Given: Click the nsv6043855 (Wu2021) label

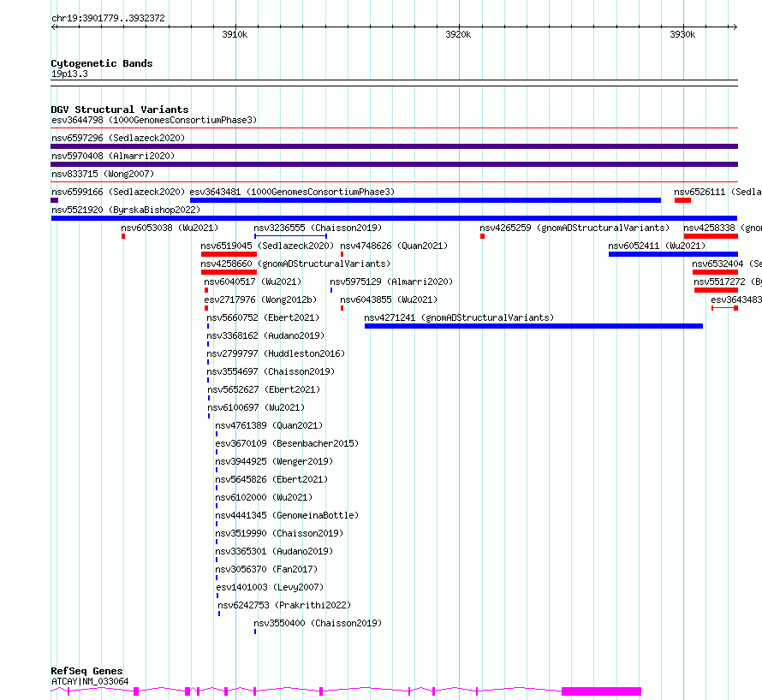Looking at the screenshot, I should [389, 300].
